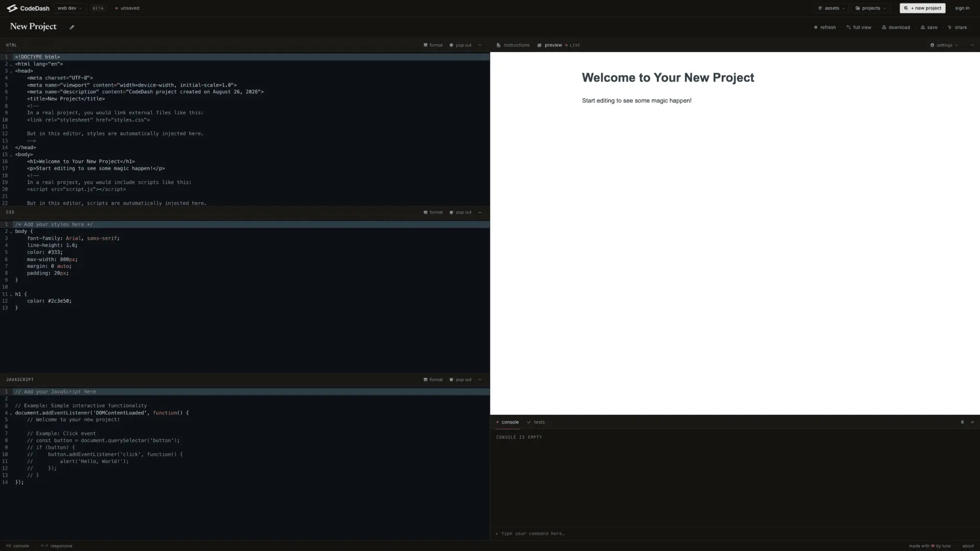This screenshot has width=980, height=551.
Task: Click the <title>New Project</title> line
Action: (x=66, y=99)
